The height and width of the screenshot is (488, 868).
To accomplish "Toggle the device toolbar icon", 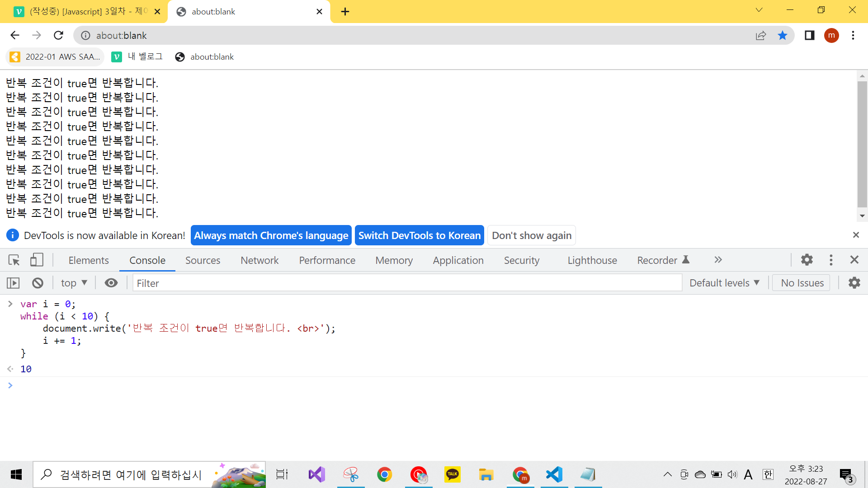I will tap(37, 260).
